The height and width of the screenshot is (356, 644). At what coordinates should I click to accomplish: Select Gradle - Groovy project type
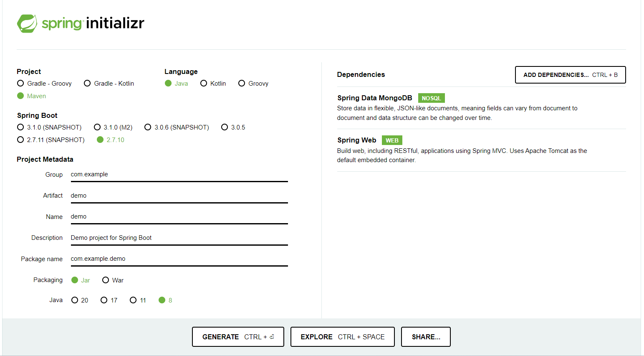tap(20, 83)
